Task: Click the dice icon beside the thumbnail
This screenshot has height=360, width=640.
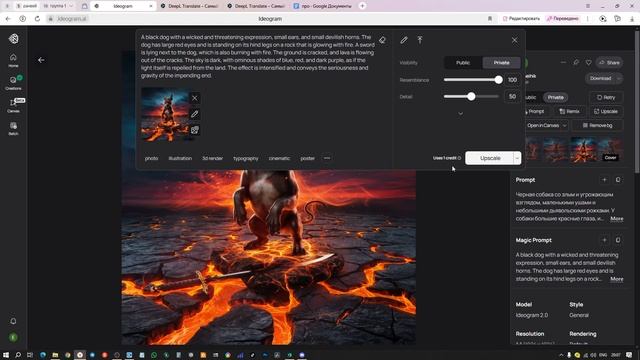Action: tap(195, 130)
